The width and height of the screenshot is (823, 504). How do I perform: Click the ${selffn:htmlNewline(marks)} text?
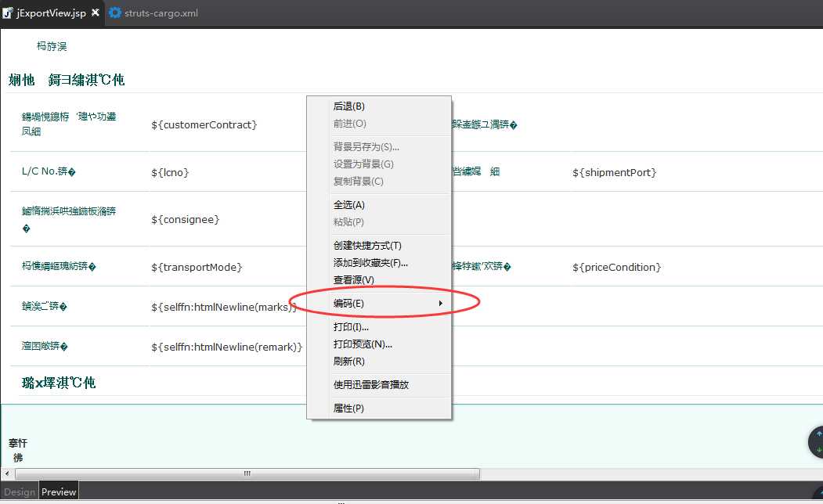click(224, 307)
